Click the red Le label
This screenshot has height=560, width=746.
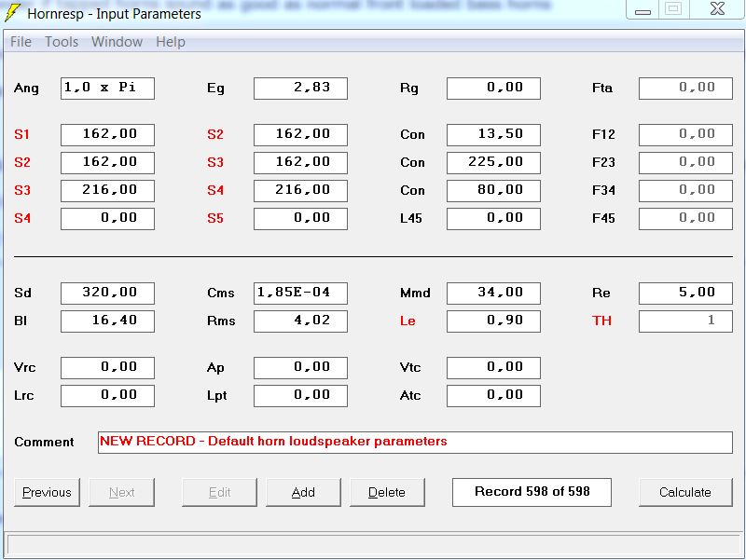[x=408, y=321]
